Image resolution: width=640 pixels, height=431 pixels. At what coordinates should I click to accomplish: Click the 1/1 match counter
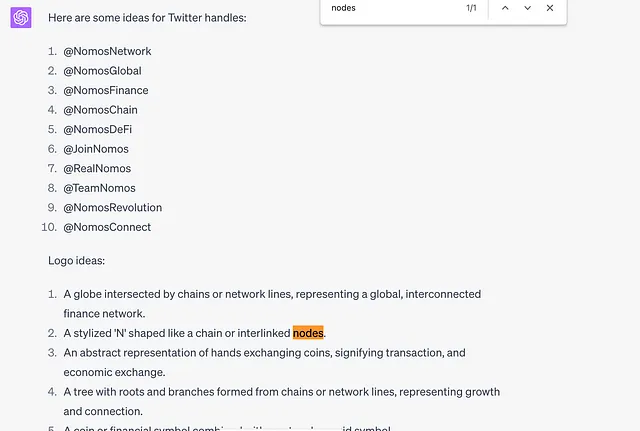[471, 8]
